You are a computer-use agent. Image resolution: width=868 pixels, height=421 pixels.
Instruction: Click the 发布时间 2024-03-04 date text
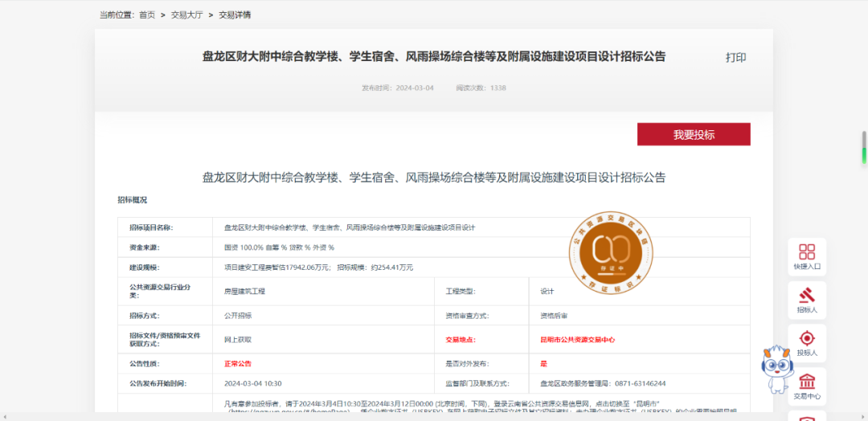(397, 88)
